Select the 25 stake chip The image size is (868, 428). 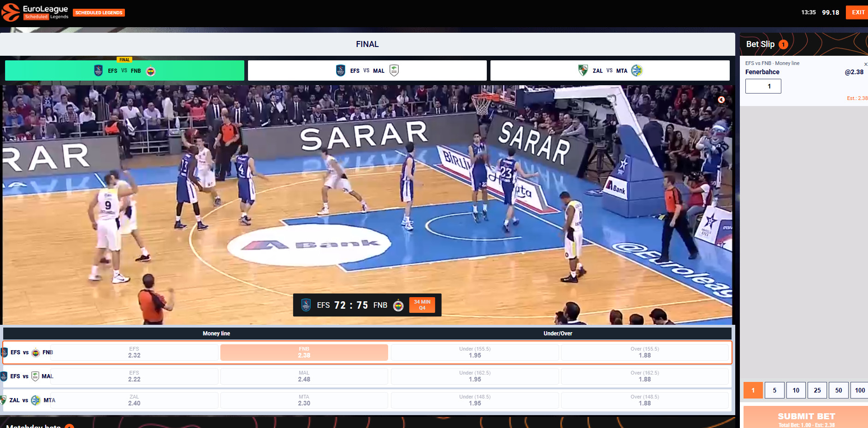coord(817,390)
